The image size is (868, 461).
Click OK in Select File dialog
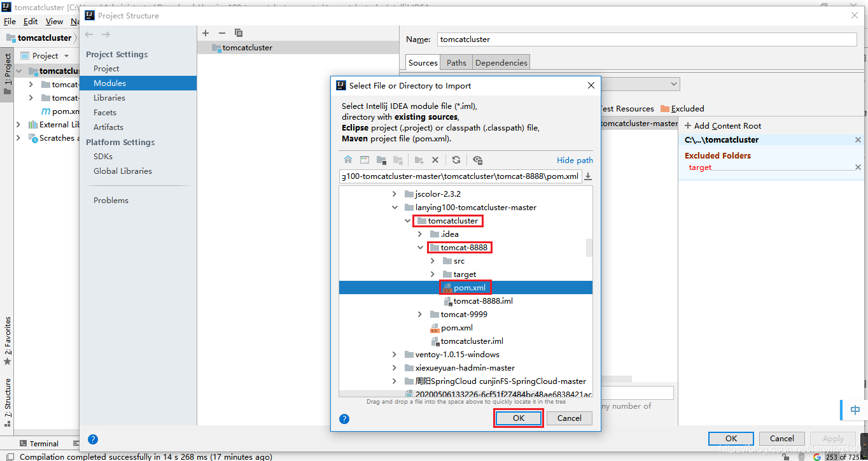click(x=519, y=418)
